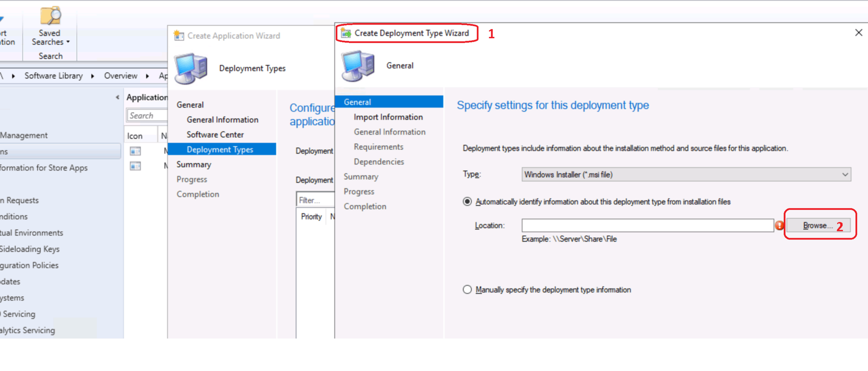Select the first application row icon
The width and height of the screenshot is (868, 371).
coord(135,151)
